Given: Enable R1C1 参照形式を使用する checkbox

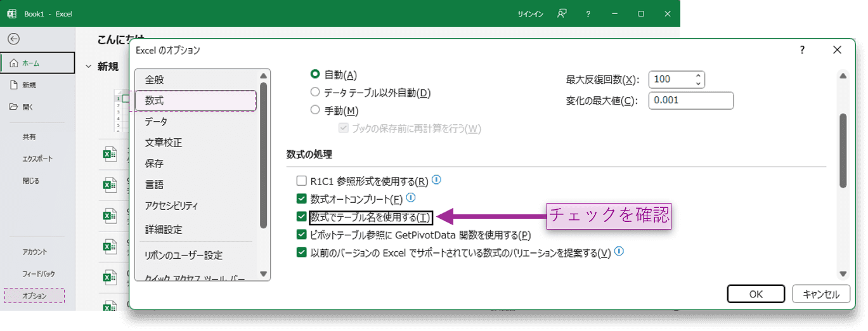Looking at the screenshot, I should 302,181.
